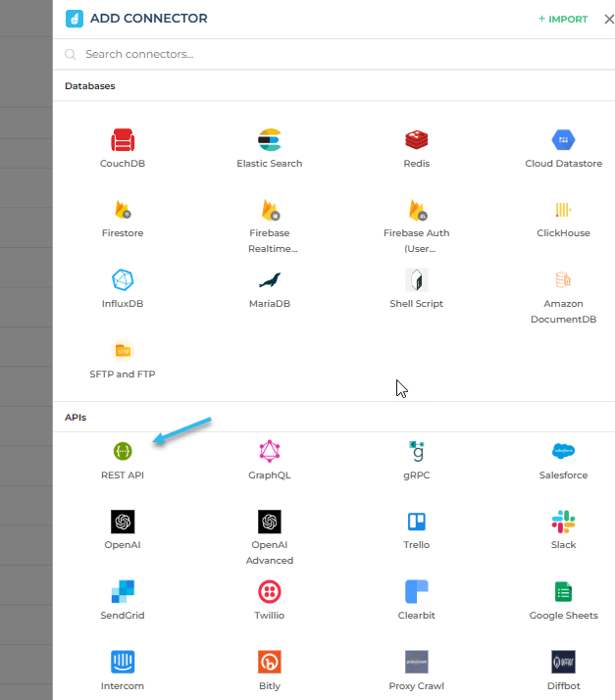Choose the Twillio connector icon

click(270, 591)
